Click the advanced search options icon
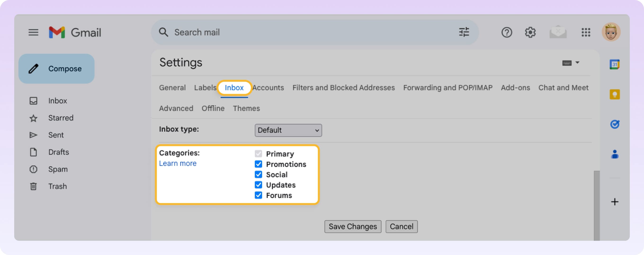The width and height of the screenshot is (644, 255). coord(464,32)
